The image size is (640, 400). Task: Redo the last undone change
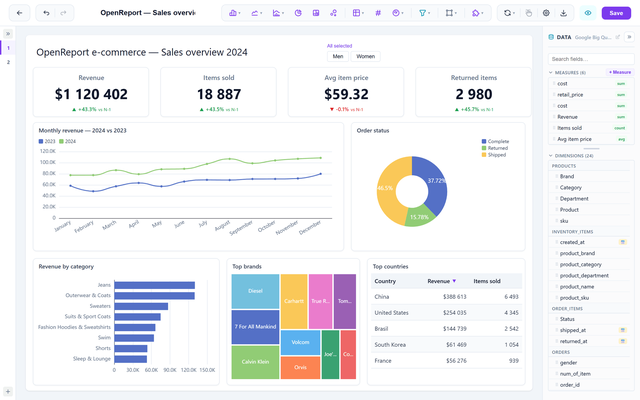coord(63,13)
